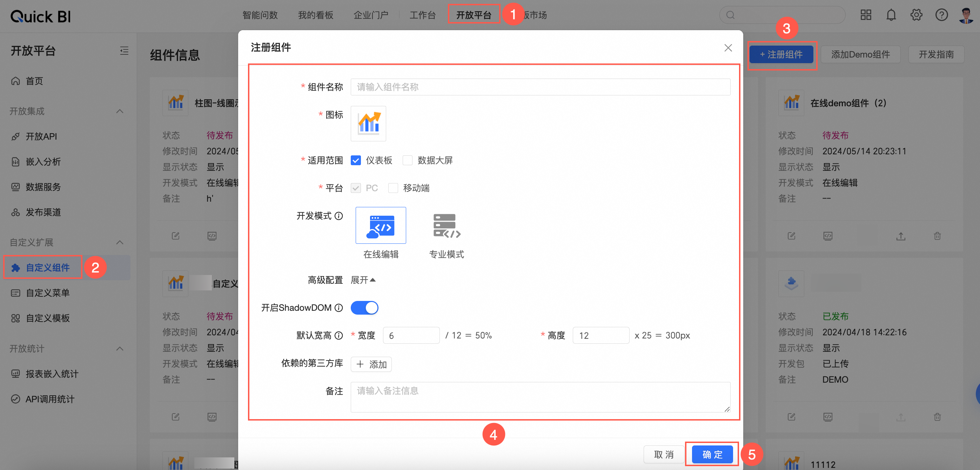Select the 在线编辑 development mode icon
The height and width of the screenshot is (470, 980).
(x=381, y=225)
